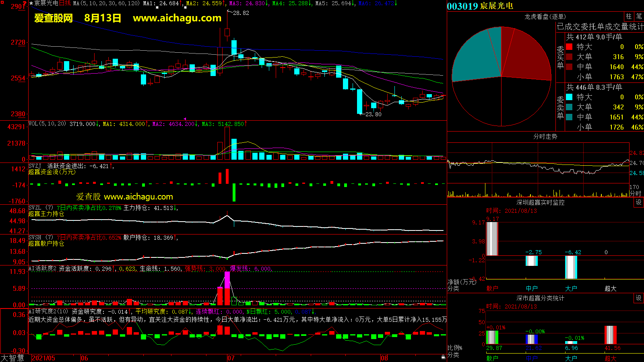Click the bright red 特大 buy-order swatch

click(x=569, y=47)
